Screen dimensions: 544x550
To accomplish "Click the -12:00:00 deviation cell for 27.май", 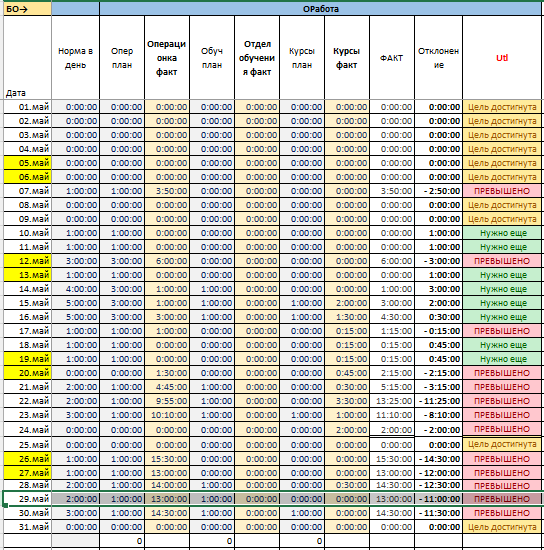I will [438, 473].
